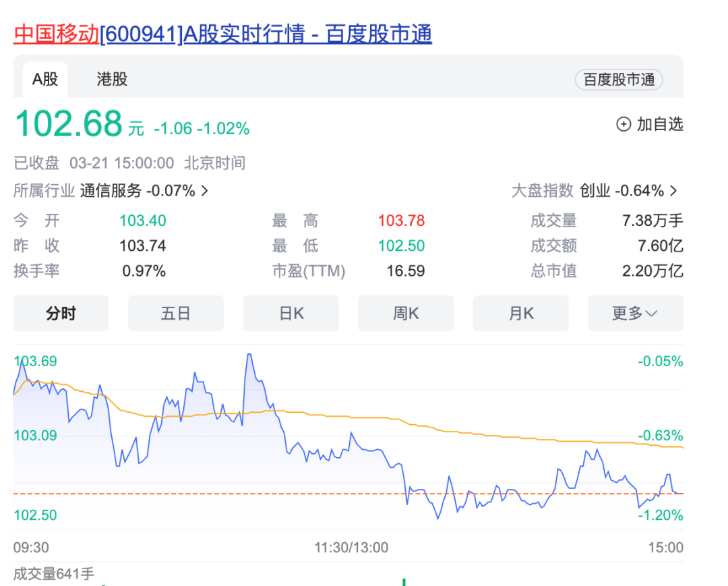Click the 11:30/13:00 time axis label
This screenshot has height=586, width=728.
(x=351, y=548)
